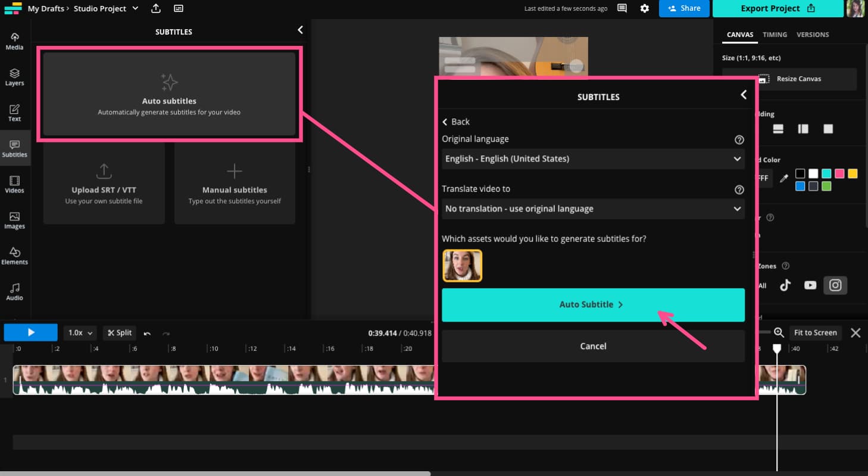Click the captions icon in top bar
868x476 pixels.
click(179, 8)
